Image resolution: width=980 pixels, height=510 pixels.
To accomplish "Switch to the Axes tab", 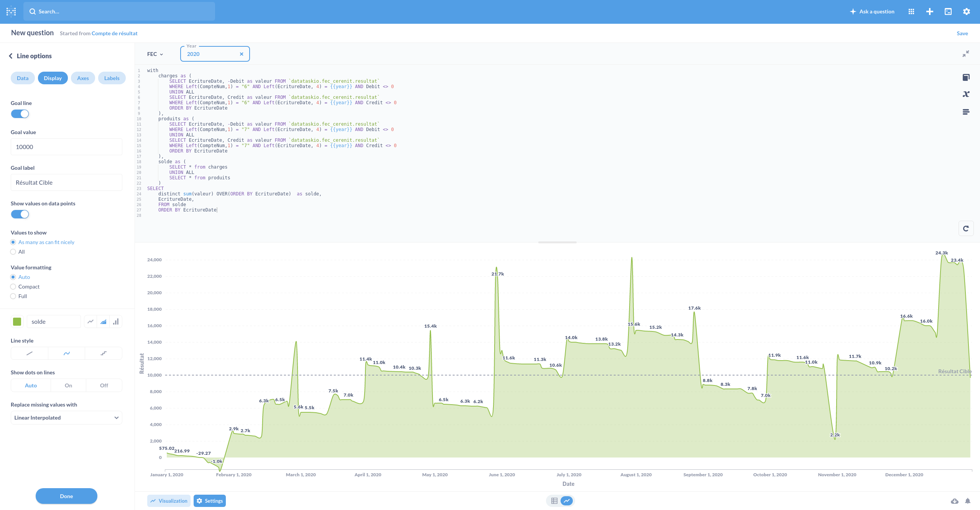I will (x=83, y=78).
